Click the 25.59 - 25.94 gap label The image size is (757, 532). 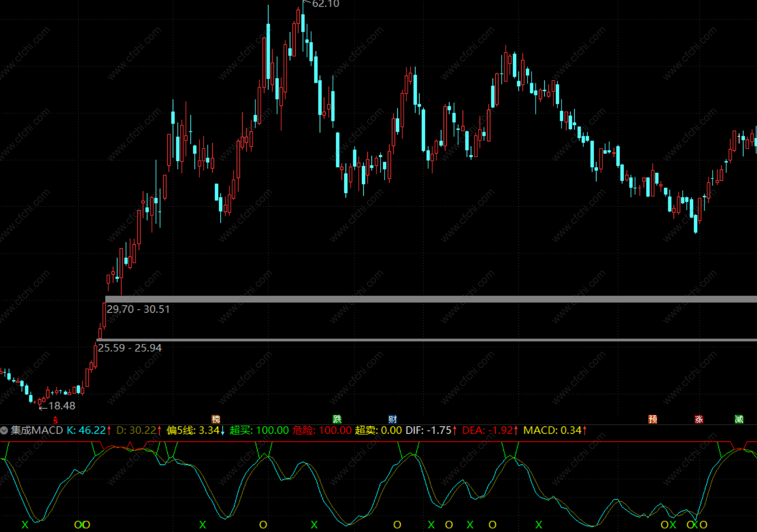click(x=130, y=348)
